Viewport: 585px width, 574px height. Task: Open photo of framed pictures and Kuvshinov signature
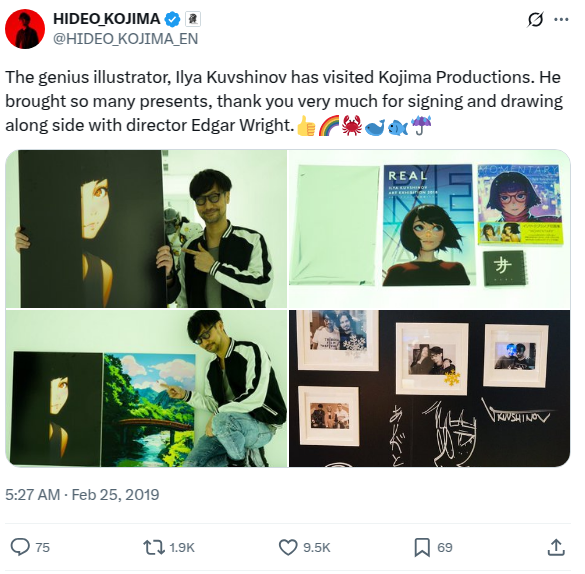(x=429, y=388)
